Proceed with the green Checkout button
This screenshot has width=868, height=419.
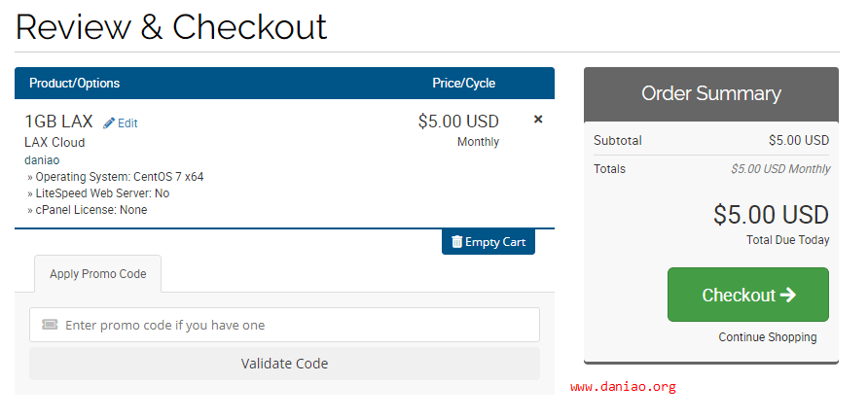[747, 295]
